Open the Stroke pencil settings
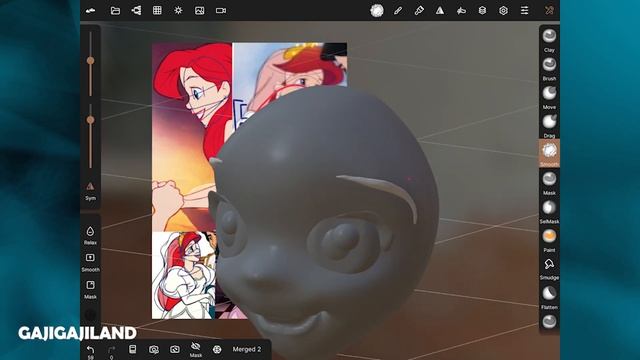Screen dimensions: 640x360 [398, 11]
